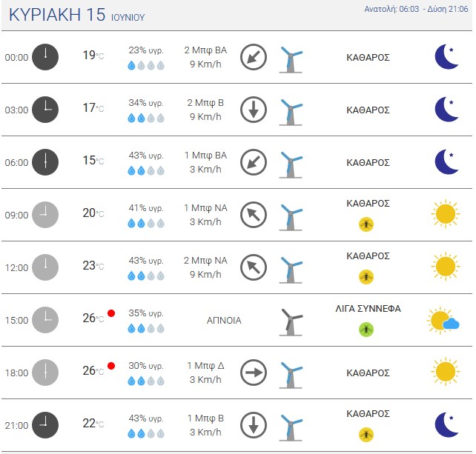Click the ΚΥΡΙΑΚΗ 15 ΙΟΥΝΙΟΥ header
476x454 pixels.
tap(77, 15)
